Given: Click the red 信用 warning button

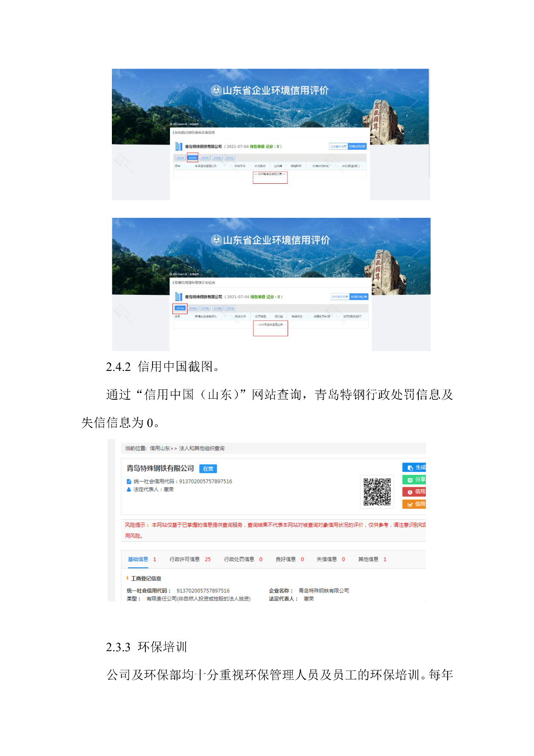Looking at the screenshot, I should click(414, 492).
